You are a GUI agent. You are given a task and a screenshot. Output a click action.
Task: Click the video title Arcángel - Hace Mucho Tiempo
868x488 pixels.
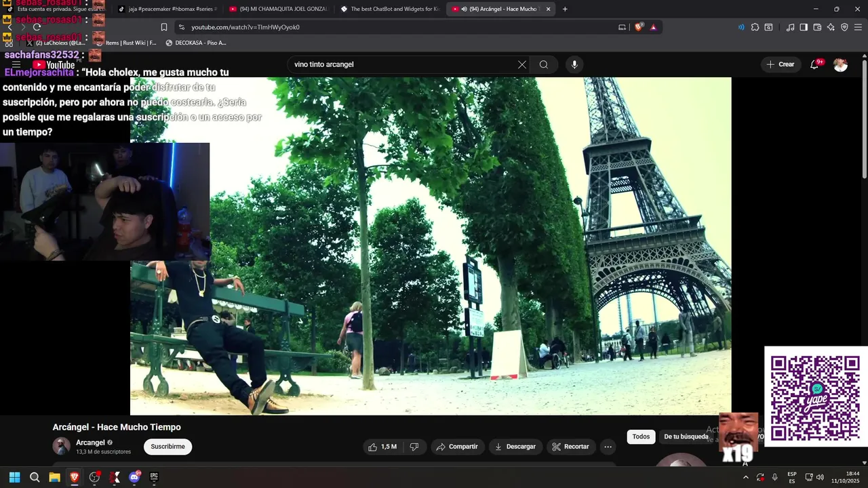pos(117,427)
